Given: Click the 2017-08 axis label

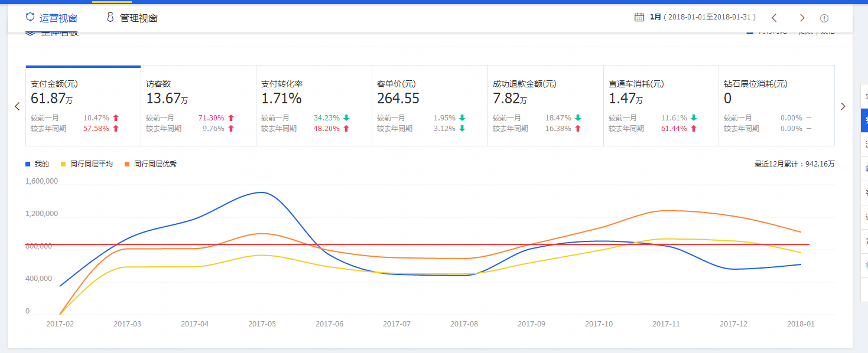Looking at the screenshot, I should tap(464, 323).
